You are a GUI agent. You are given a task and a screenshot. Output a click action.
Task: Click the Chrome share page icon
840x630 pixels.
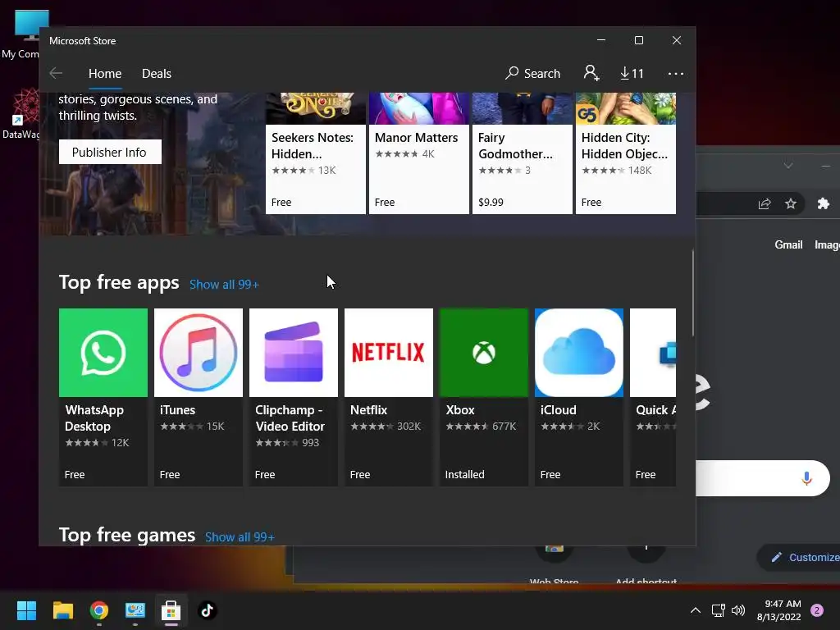(x=765, y=203)
